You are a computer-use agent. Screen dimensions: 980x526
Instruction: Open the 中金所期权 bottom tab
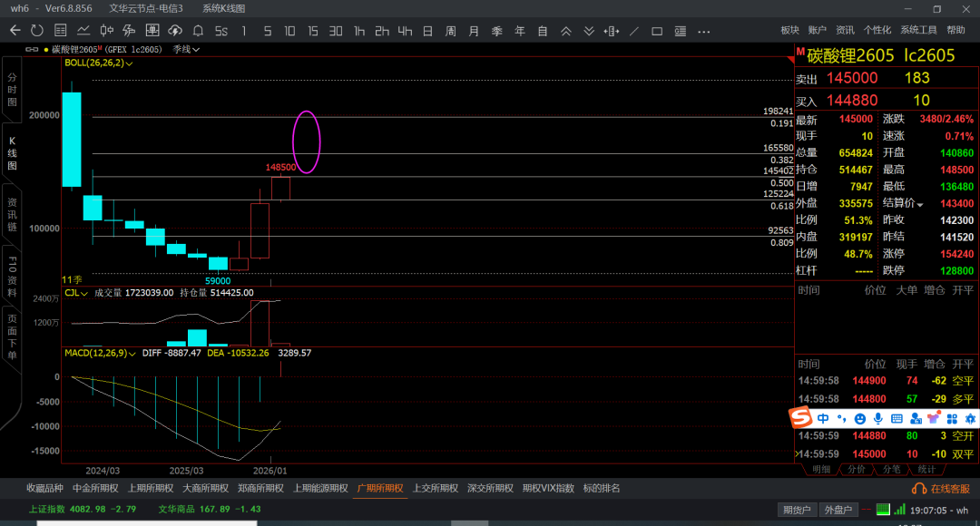point(95,489)
